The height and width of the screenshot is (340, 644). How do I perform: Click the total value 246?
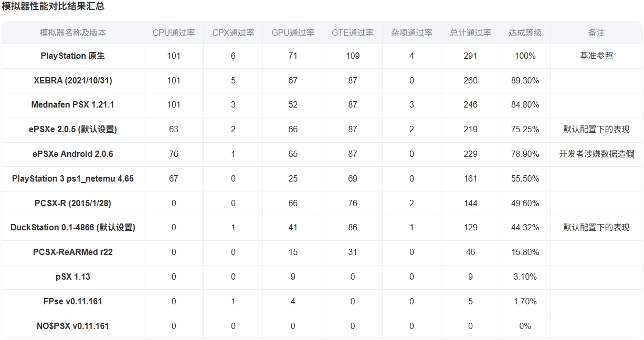(x=471, y=104)
